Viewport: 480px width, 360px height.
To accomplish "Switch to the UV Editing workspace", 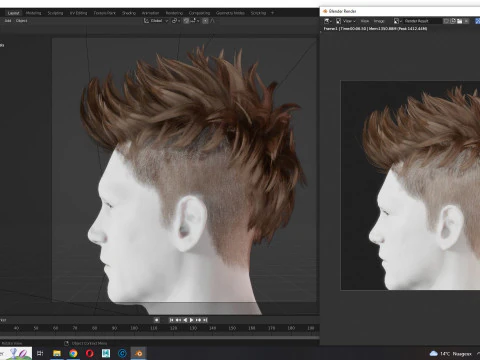I will click(x=78, y=13).
